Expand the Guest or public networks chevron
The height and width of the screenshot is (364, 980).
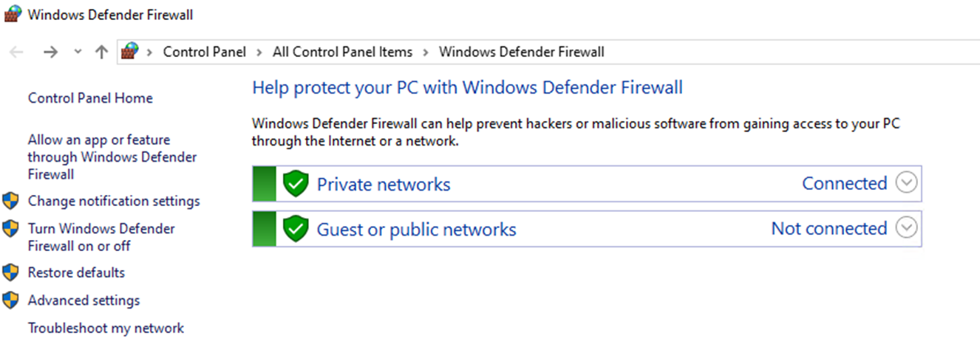click(906, 228)
